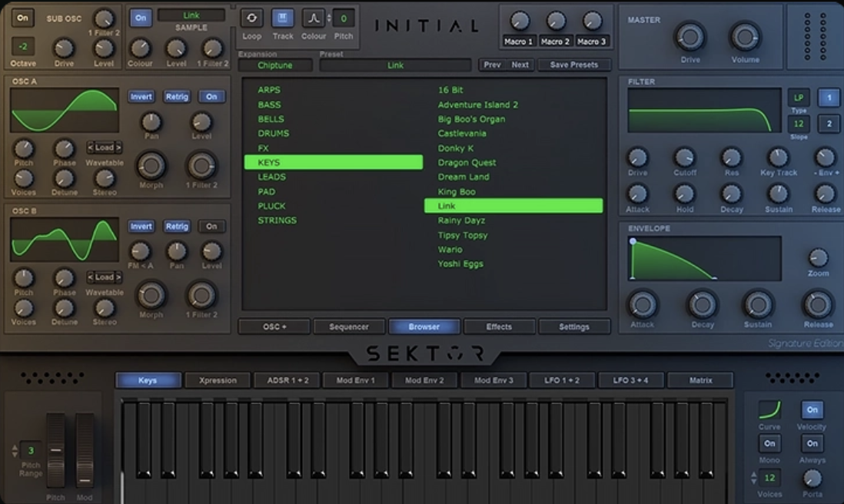The width and height of the screenshot is (844, 504).
Task: Open the Xpression tab
Action: pyautogui.click(x=218, y=380)
